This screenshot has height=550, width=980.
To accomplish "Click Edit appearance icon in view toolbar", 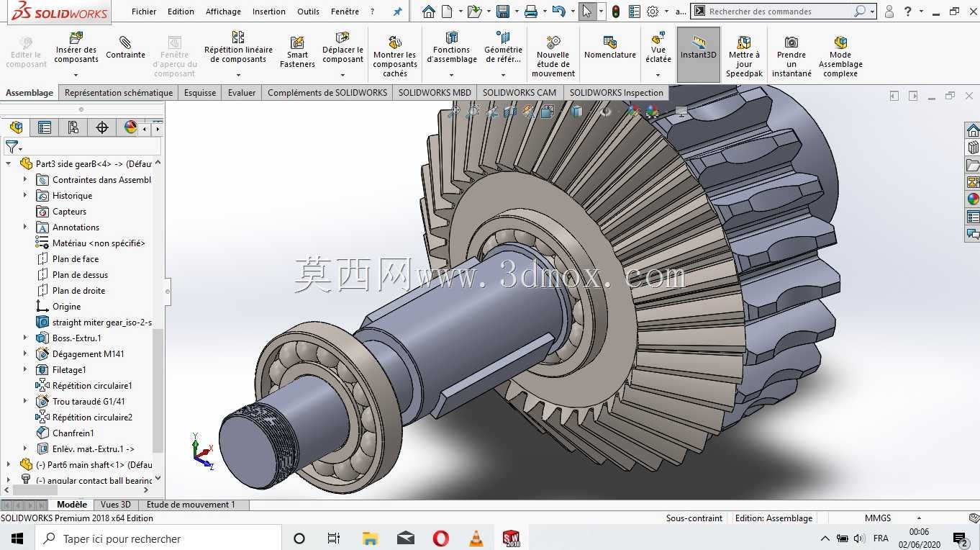I will pos(633,112).
